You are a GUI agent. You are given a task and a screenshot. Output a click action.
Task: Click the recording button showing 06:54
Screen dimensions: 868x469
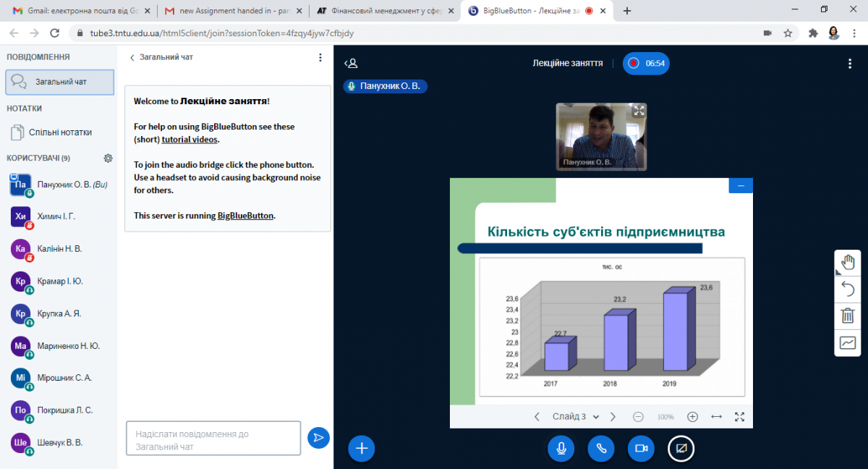coord(646,64)
